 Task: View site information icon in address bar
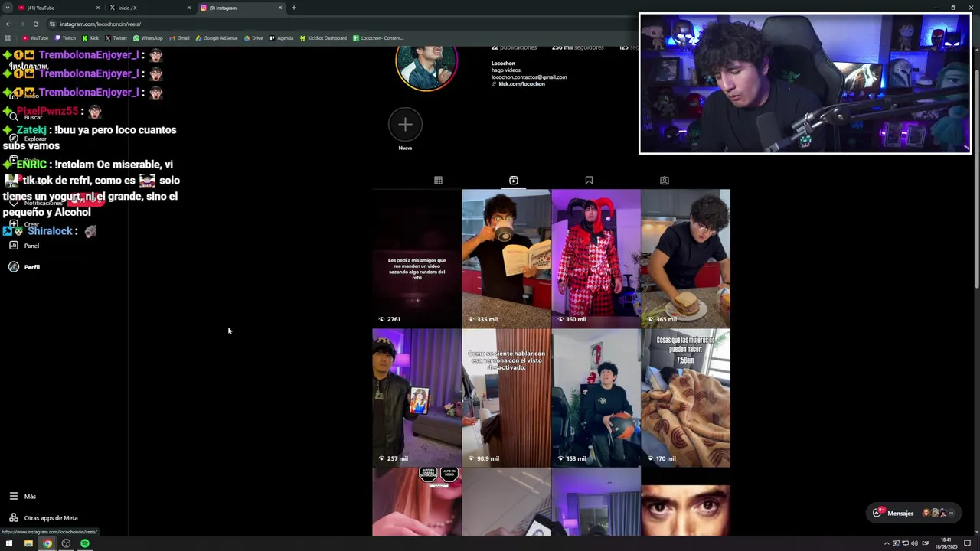pos(52,24)
